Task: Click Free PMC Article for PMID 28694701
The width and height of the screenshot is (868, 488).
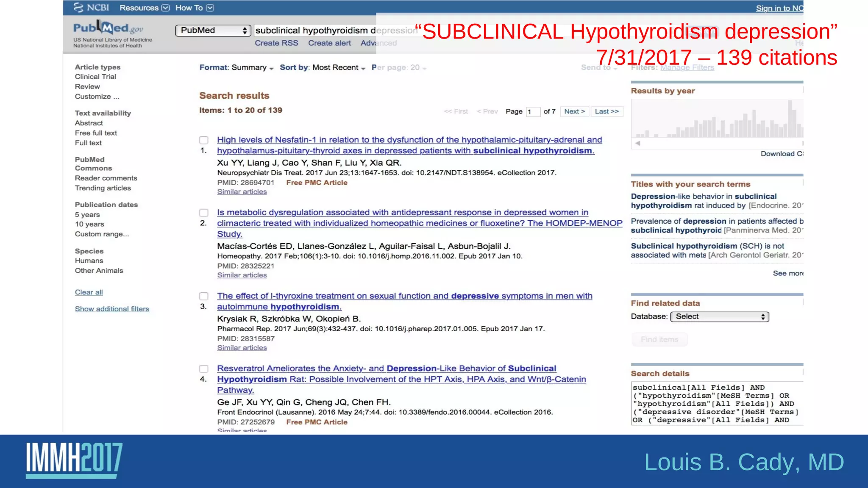Action: [x=317, y=183]
